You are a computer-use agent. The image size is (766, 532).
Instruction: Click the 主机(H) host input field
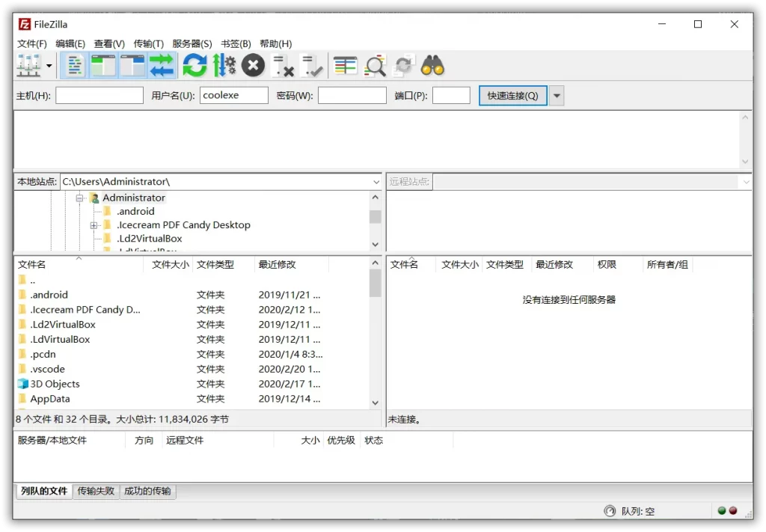pyautogui.click(x=99, y=95)
